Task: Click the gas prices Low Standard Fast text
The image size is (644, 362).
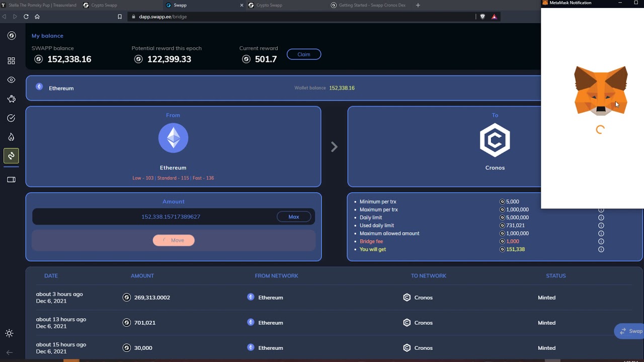Action: pyautogui.click(x=173, y=178)
